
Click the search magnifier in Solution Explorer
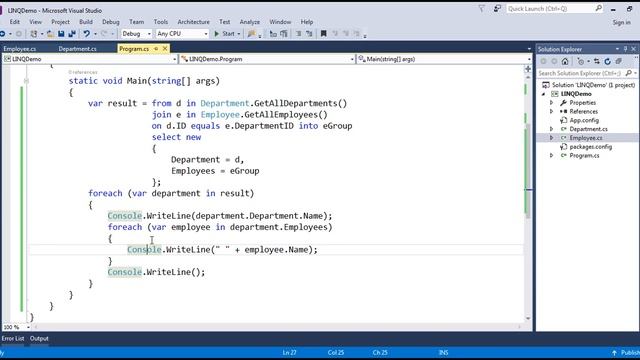629,73
